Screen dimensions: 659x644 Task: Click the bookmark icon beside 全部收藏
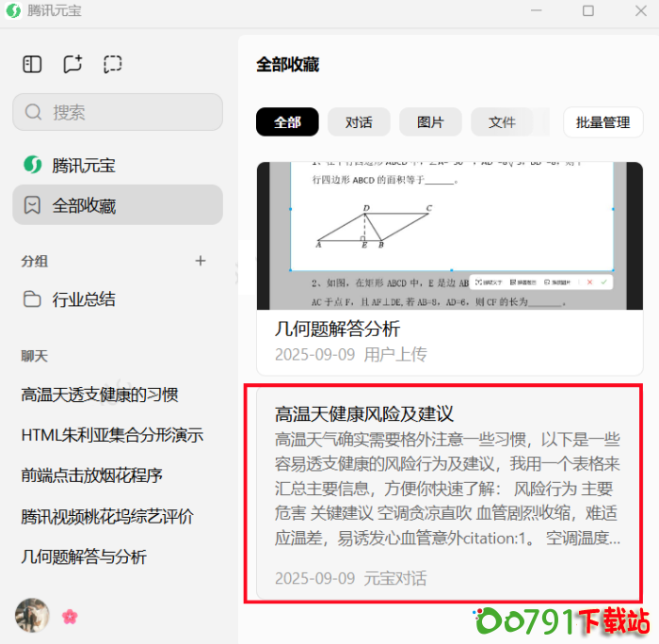pyautogui.click(x=32, y=205)
